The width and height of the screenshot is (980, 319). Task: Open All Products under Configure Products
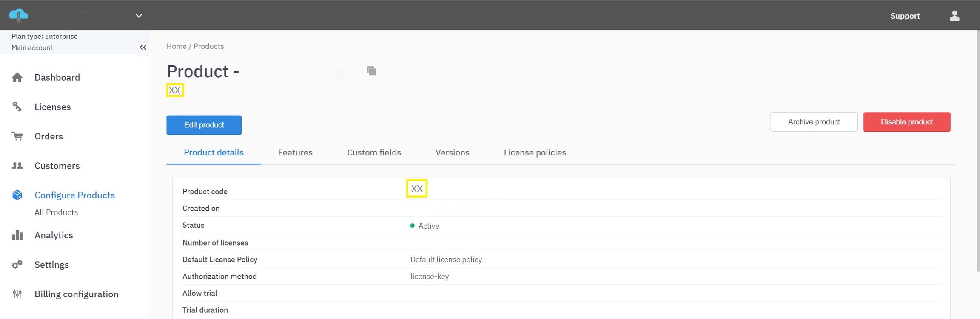point(56,212)
